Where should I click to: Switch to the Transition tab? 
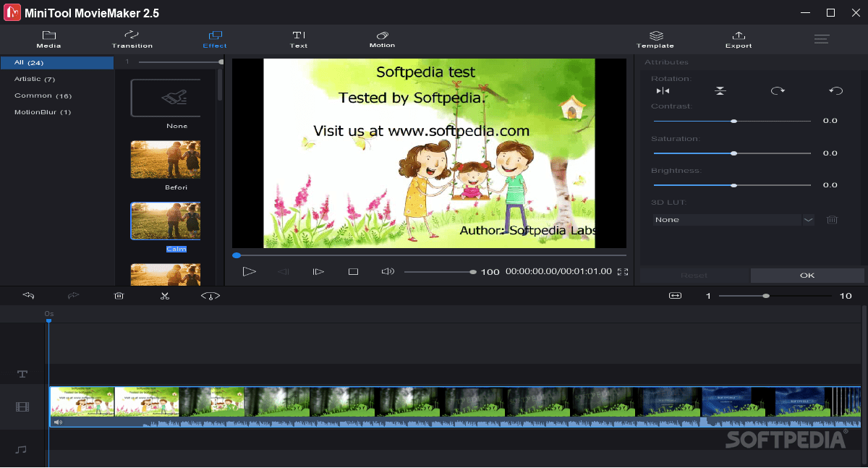tap(132, 39)
